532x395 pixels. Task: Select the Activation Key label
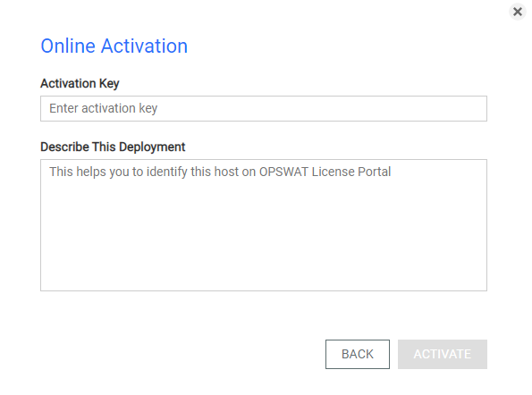click(x=80, y=83)
